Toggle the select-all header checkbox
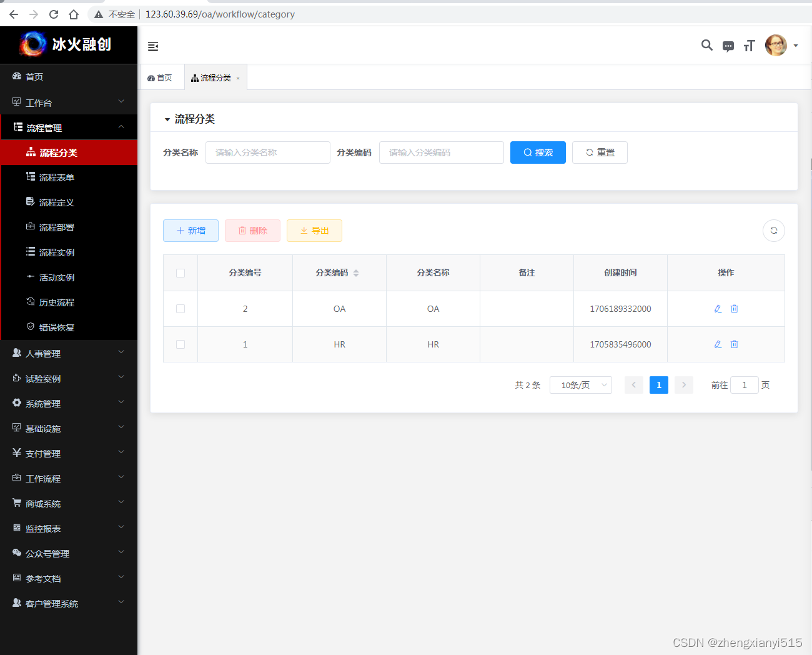 (x=181, y=273)
